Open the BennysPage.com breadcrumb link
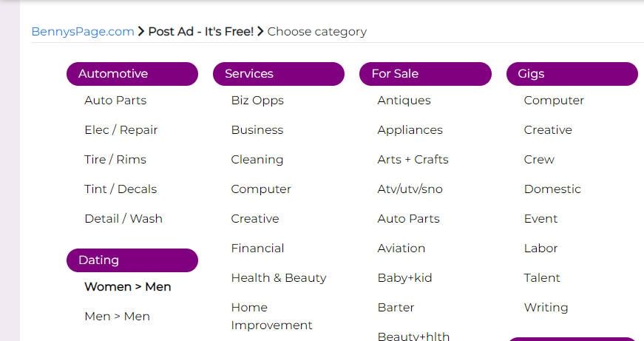Viewport: 644px width, 341px height. [x=83, y=32]
